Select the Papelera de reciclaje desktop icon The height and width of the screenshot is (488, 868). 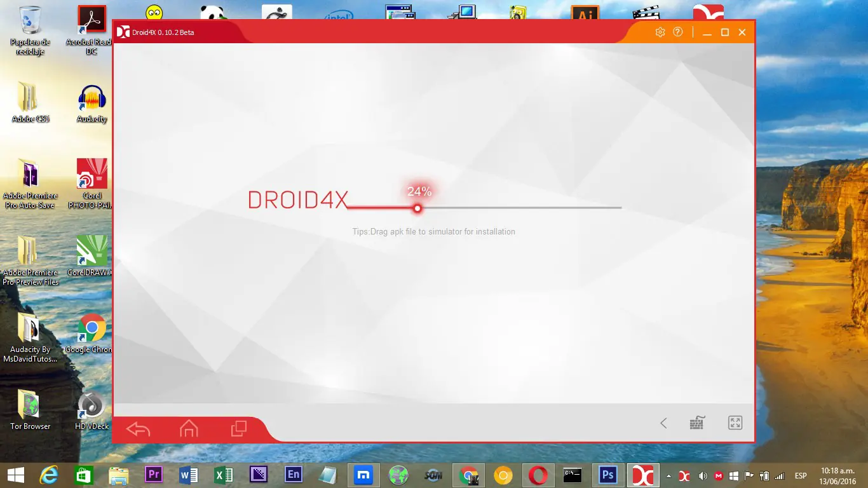coord(31,30)
